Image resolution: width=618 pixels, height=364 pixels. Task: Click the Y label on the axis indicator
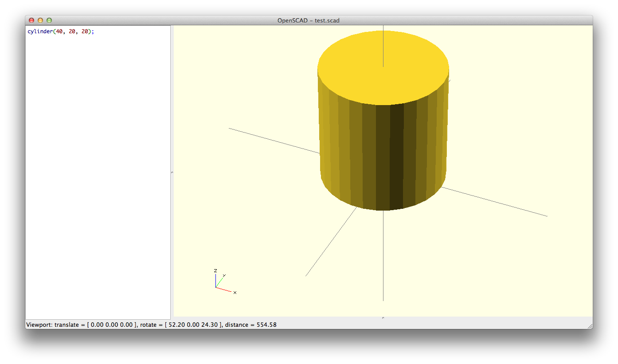(x=224, y=275)
